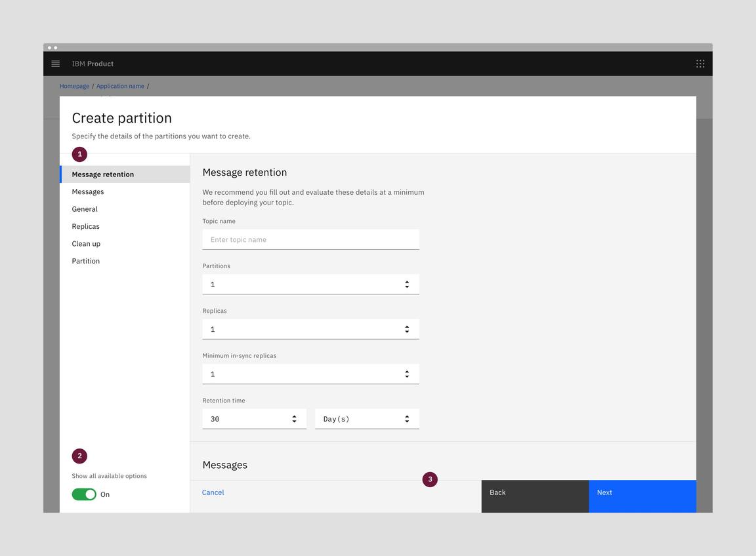Open the hamburger navigation menu
This screenshot has height=556, width=756.
pyautogui.click(x=55, y=63)
